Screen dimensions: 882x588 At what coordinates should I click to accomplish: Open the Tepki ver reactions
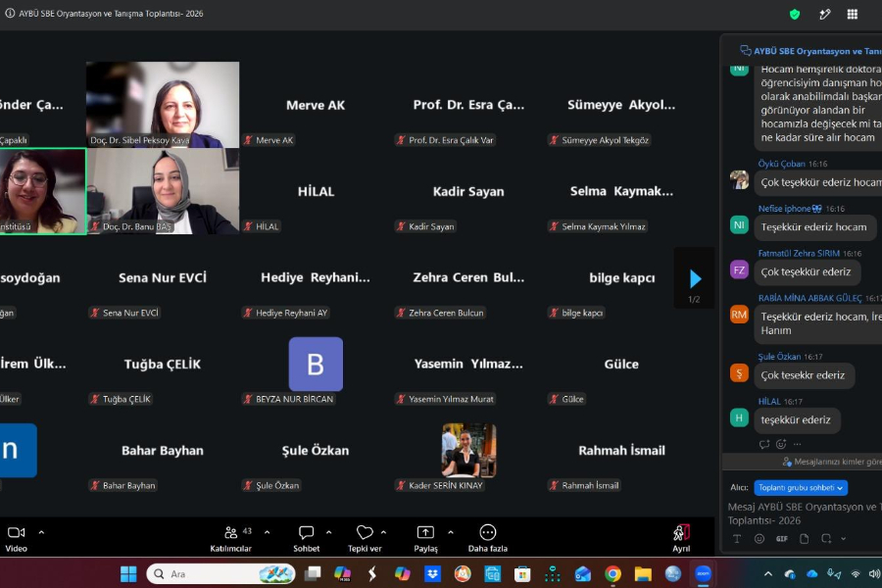[x=365, y=538]
